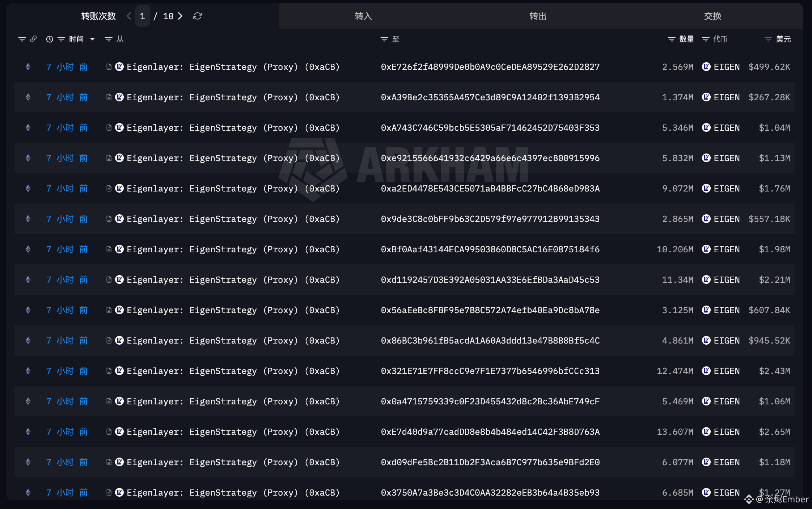Image resolution: width=812 pixels, height=509 pixels.
Task: Click the EIGEN token icon on the $2.21M row
Action: pyautogui.click(x=706, y=279)
